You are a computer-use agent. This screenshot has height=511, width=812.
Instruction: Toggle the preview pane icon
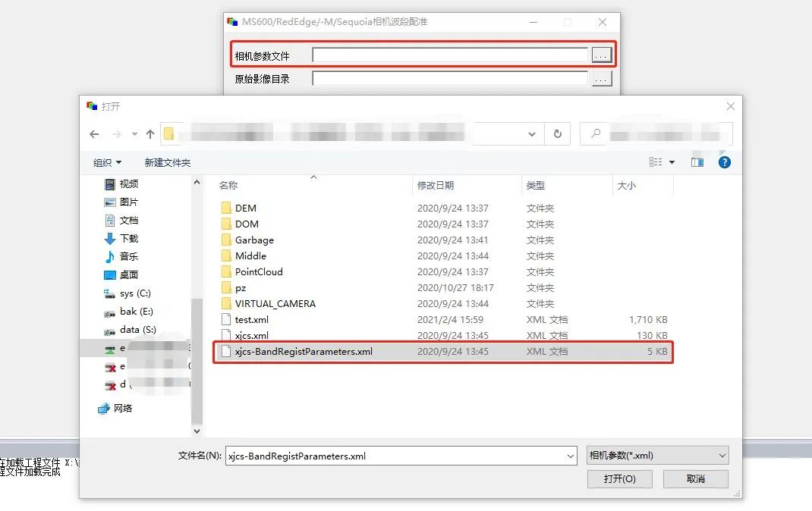coord(697,162)
